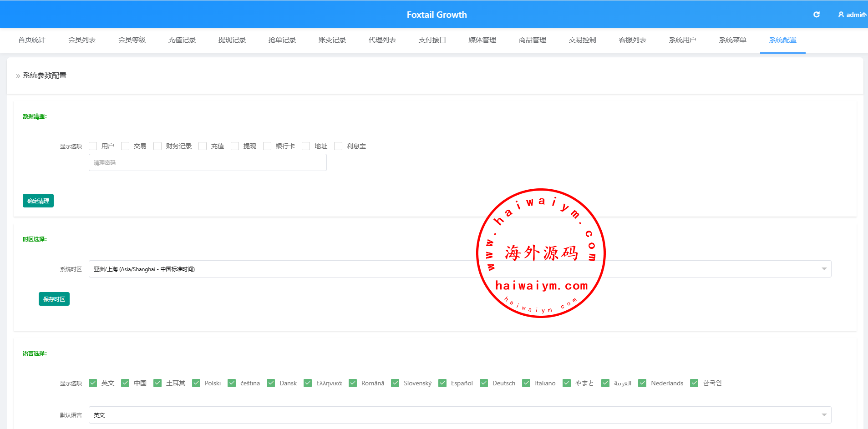Toggle the Română language checkbox

point(353,383)
